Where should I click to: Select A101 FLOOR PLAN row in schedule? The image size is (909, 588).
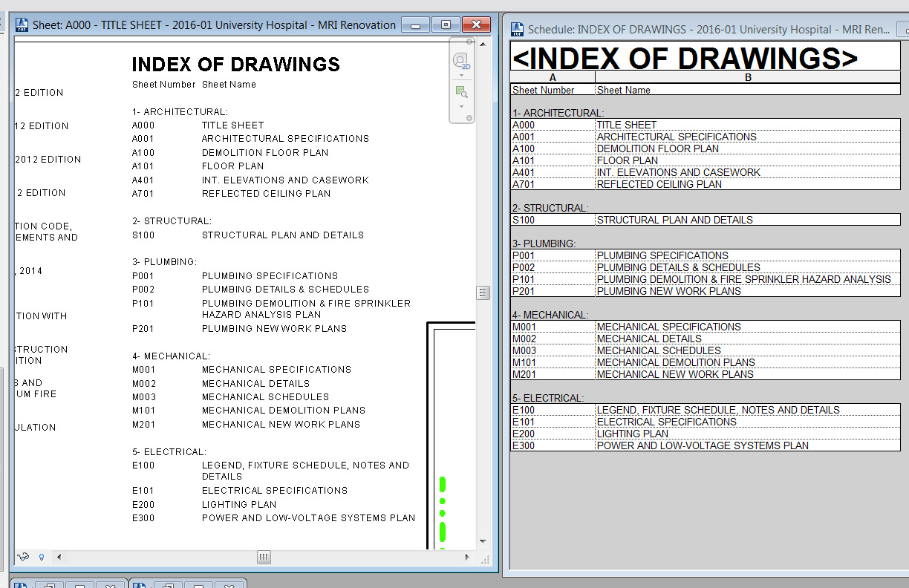pos(628,160)
